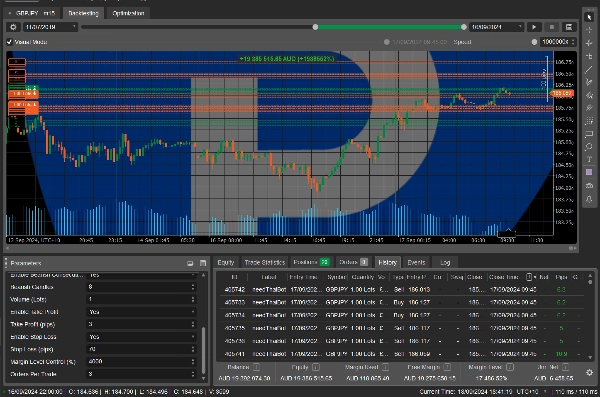Viewport: 600px width, 397px height.
Task: Click info icon next to Balance
Action: 256,367
